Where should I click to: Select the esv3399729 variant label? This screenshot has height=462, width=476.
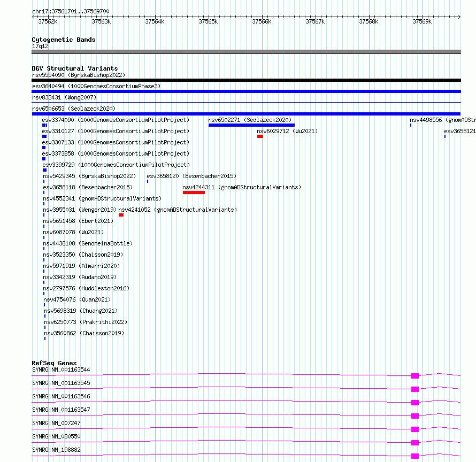(x=116, y=165)
